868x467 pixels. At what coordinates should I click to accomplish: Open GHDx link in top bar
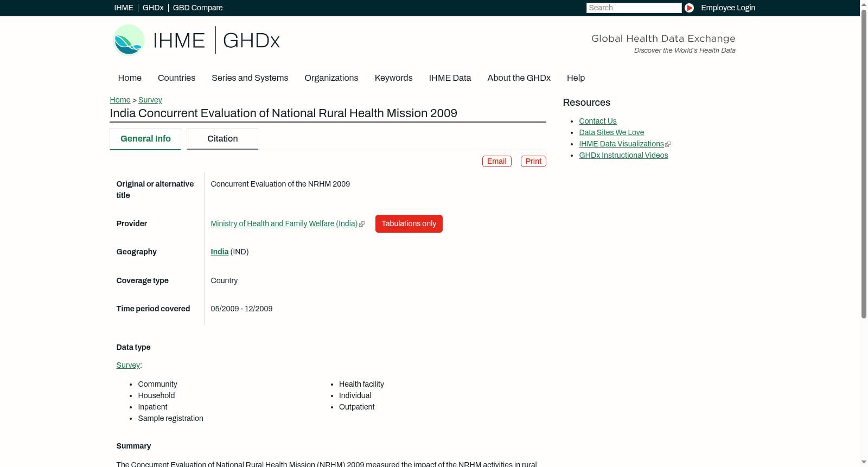(x=153, y=8)
